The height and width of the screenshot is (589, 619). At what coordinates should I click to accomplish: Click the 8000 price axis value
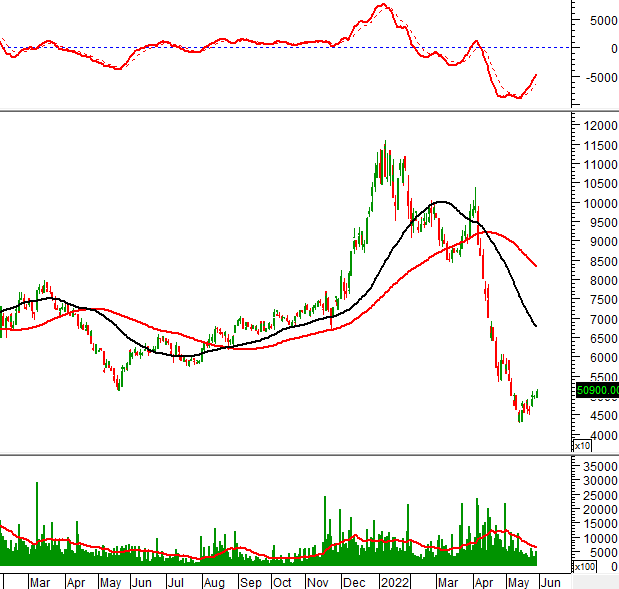pyautogui.click(x=596, y=281)
